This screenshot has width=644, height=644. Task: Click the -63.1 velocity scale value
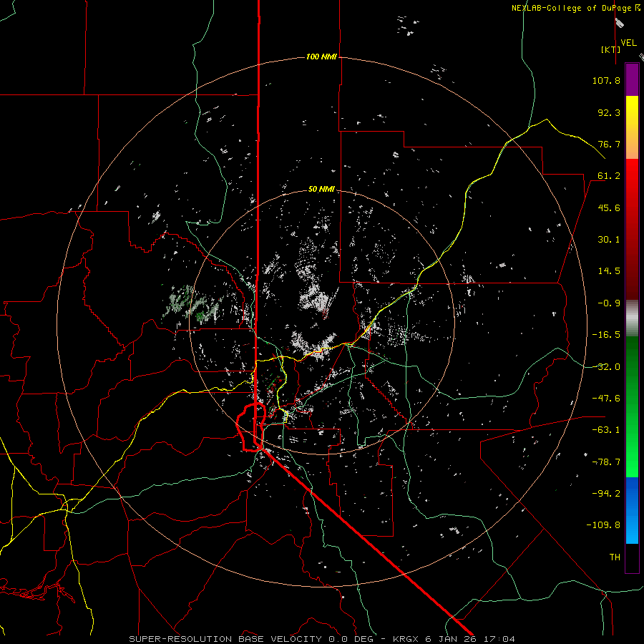pos(606,430)
